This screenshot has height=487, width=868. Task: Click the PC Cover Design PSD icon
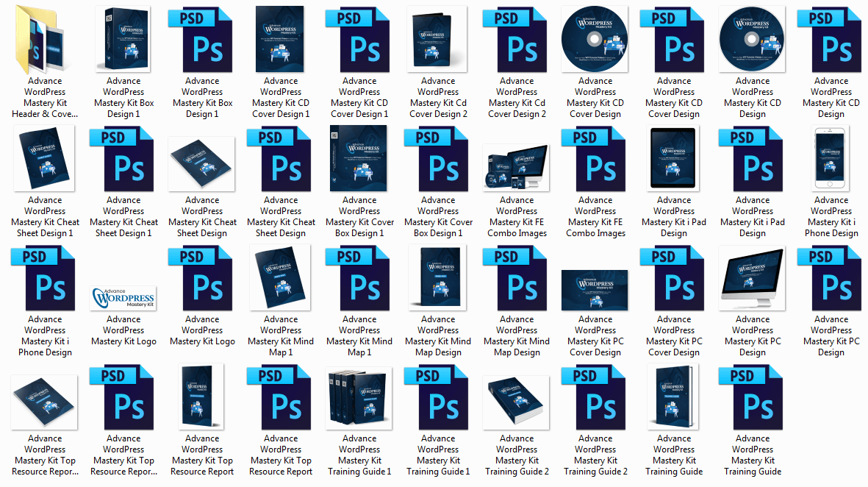pyautogui.click(x=672, y=278)
